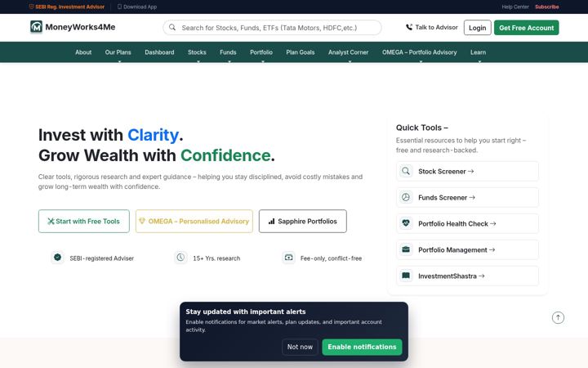This screenshot has height=368, width=588.
Task: Click the "15+ Yrs. research" text
Action: tap(216, 258)
